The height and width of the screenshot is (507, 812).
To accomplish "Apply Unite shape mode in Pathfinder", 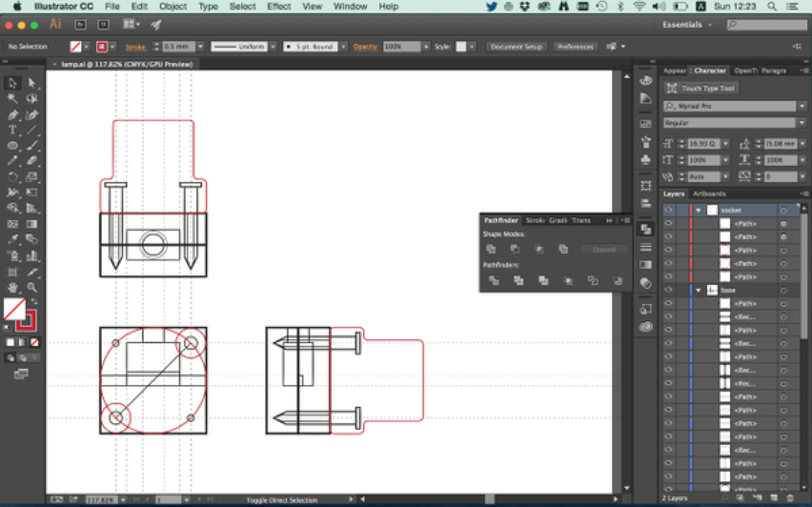I will coord(492,249).
